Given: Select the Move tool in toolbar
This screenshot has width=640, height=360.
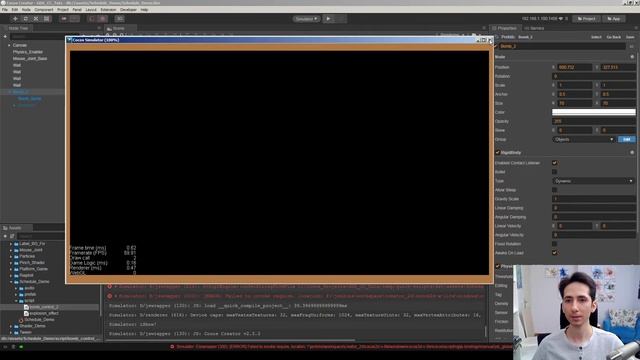Looking at the screenshot, I should [x=15, y=19].
